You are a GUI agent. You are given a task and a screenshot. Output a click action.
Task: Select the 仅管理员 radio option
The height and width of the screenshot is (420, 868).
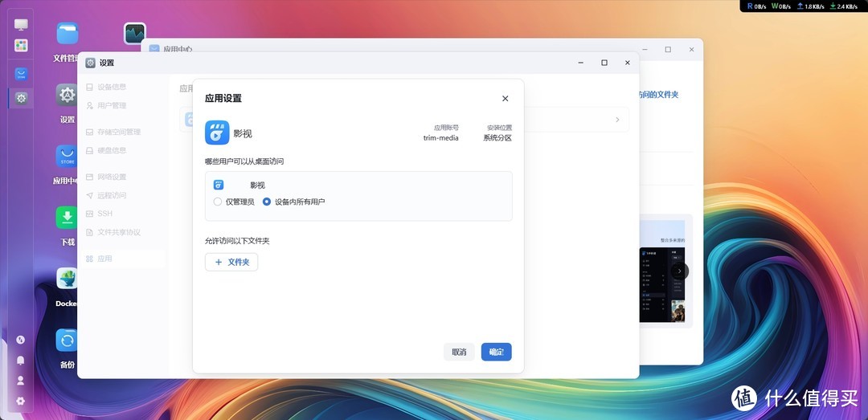[x=218, y=202]
